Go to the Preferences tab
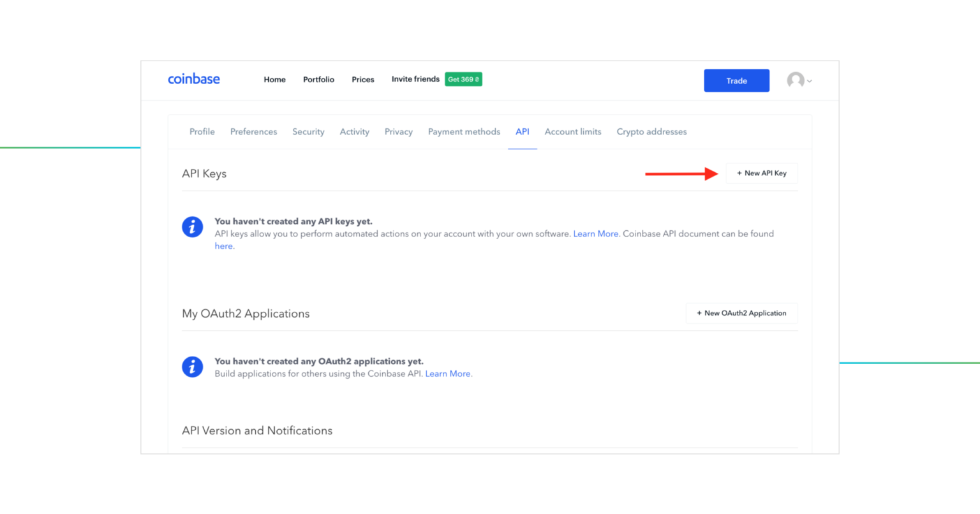The width and height of the screenshot is (980, 514). 253,131
